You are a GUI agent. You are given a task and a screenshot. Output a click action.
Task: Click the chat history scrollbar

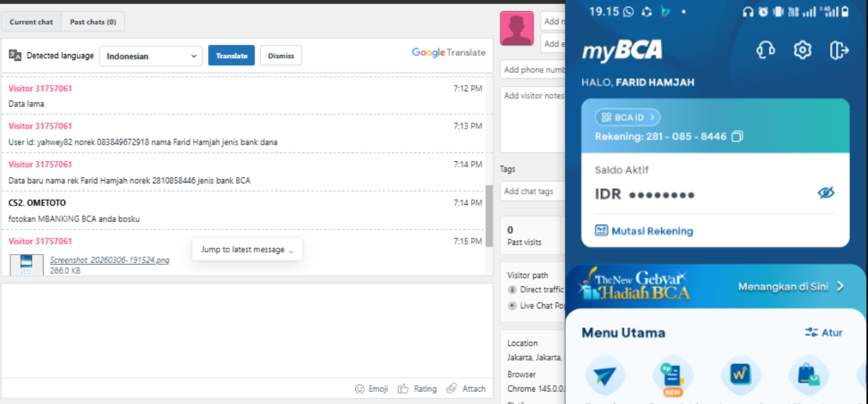click(489, 215)
